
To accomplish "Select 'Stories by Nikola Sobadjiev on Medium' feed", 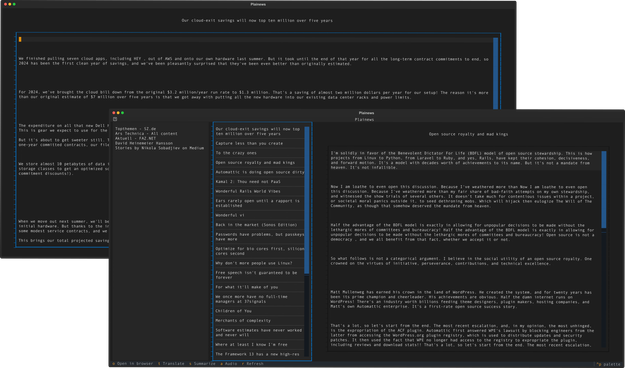I will [159, 148].
